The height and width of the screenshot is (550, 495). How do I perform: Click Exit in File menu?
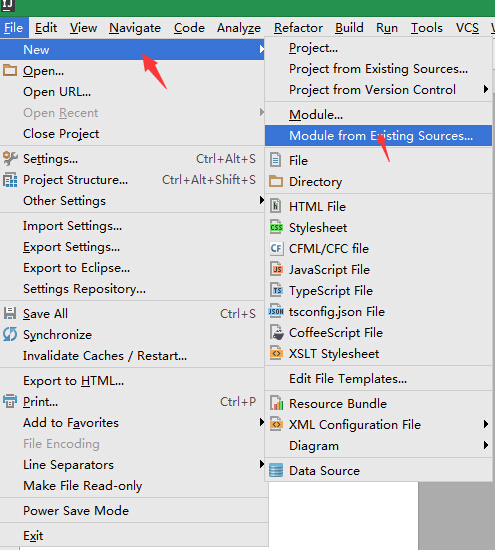pyautogui.click(x=33, y=536)
